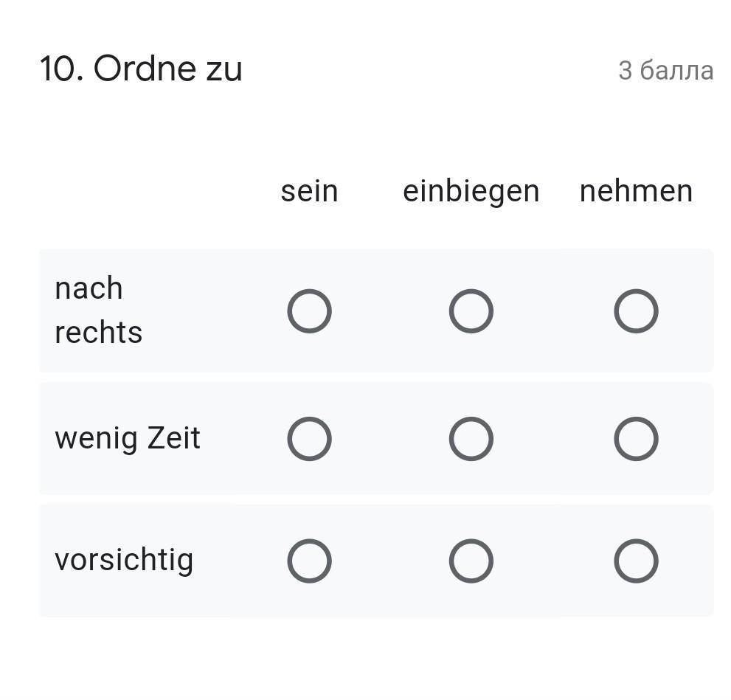Screen dimensions: 731x700
Task: Click the word 'Zeit' in the second row label
Action: pos(173,438)
